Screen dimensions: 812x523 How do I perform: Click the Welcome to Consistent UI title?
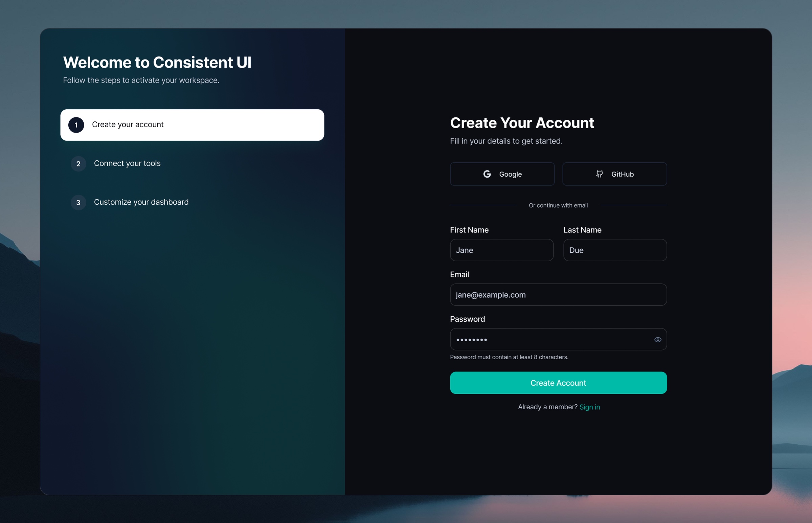pos(157,63)
